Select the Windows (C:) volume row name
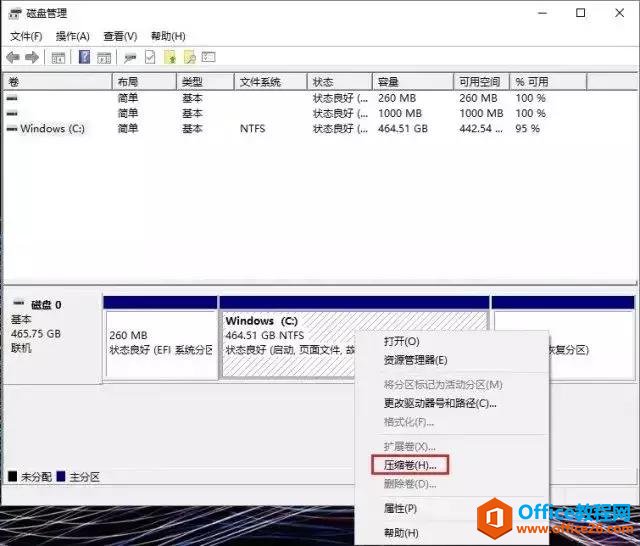 pyautogui.click(x=53, y=129)
